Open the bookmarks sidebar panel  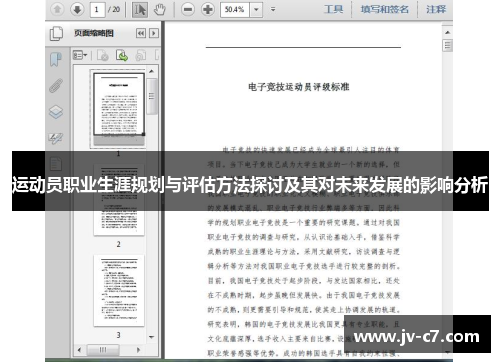(56, 60)
